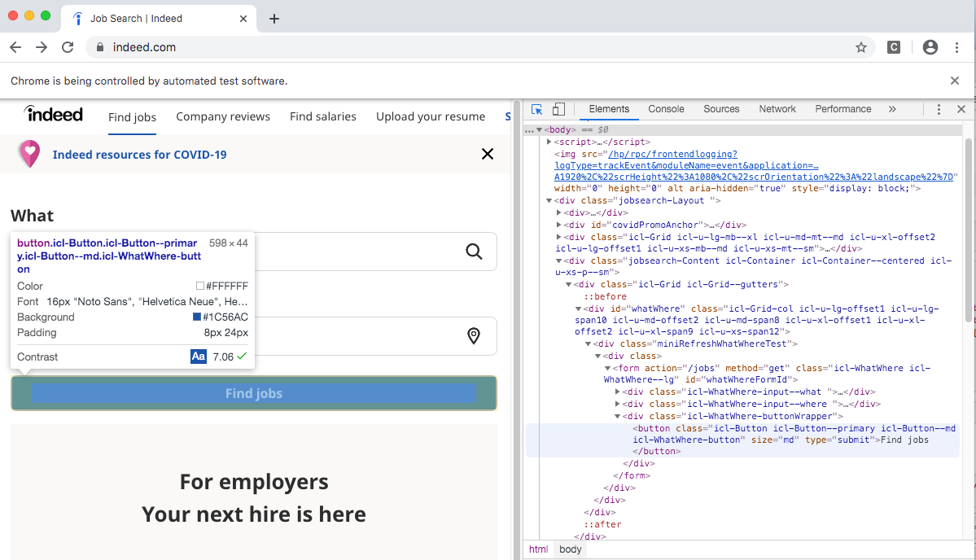
Task: Open the Find jobs navigation link
Action: point(132,117)
